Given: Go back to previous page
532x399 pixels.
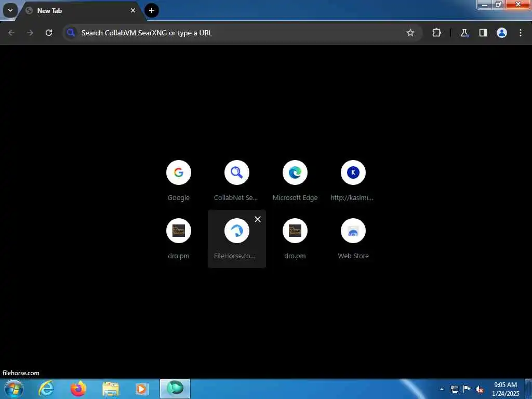Looking at the screenshot, I should coord(11,33).
